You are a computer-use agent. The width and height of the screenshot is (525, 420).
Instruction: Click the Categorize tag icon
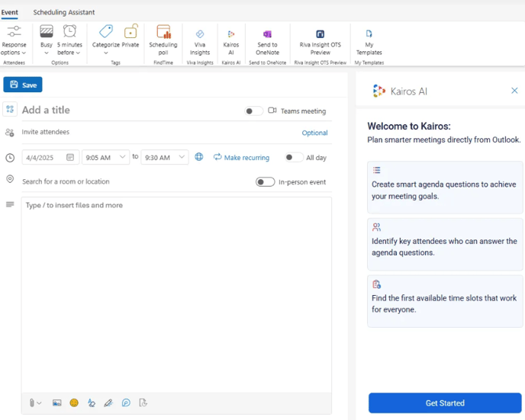click(x=106, y=31)
